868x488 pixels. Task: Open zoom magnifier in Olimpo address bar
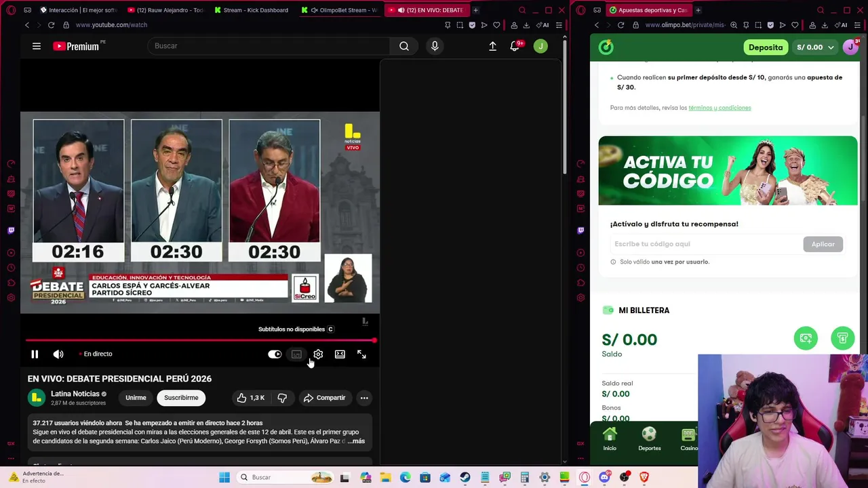click(734, 25)
